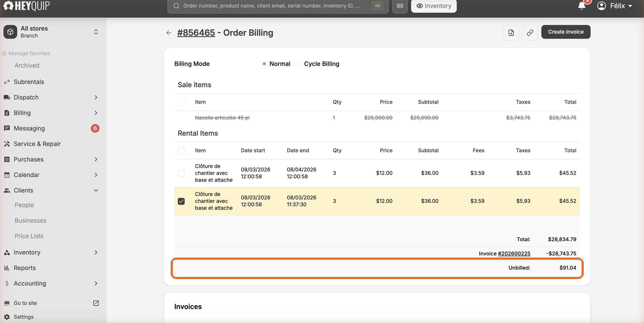644x323 pixels.
Task: Focus the order search field
Action: 278,6
